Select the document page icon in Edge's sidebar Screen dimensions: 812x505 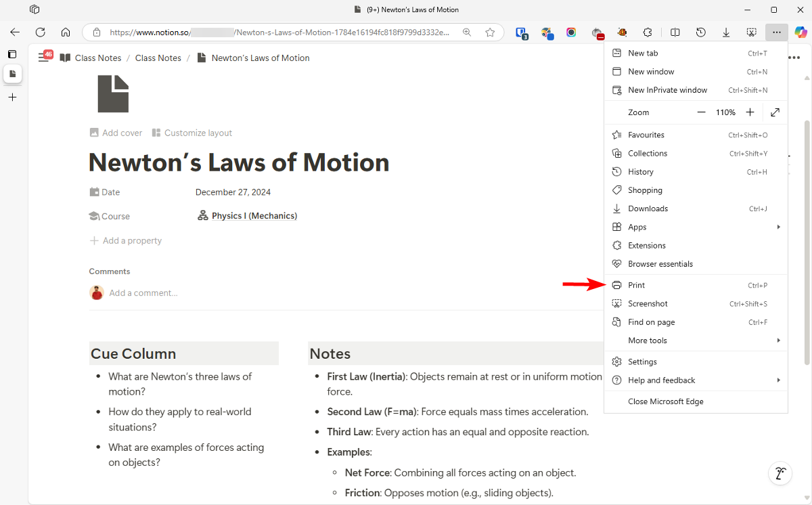pos(12,74)
